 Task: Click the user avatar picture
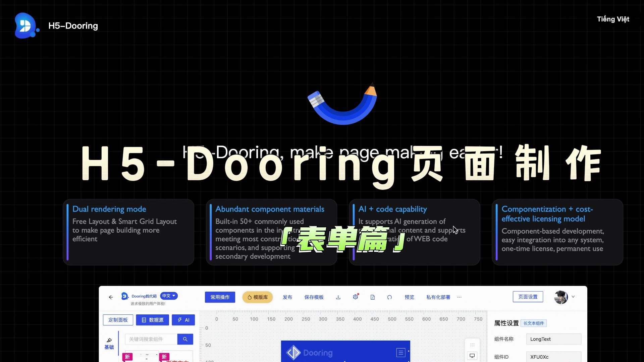coord(561,297)
